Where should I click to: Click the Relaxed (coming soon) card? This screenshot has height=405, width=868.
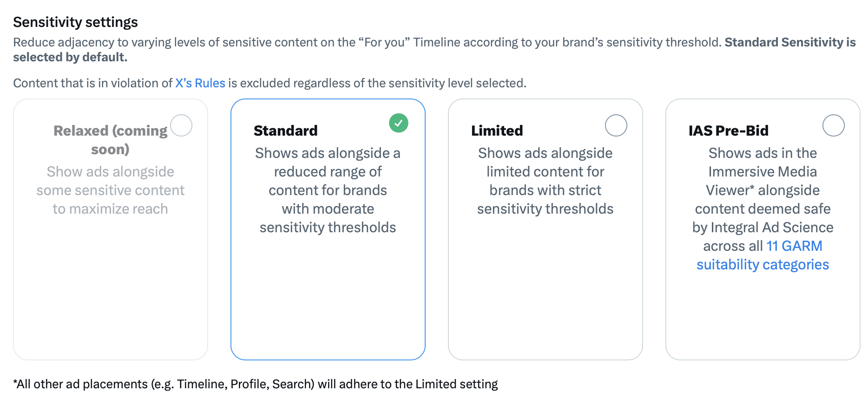click(111, 229)
